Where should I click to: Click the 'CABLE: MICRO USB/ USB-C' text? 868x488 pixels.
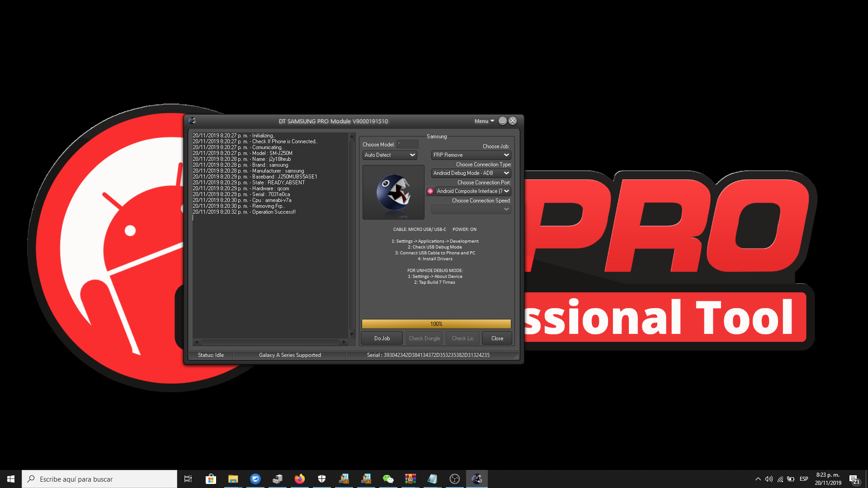click(x=420, y=230)
